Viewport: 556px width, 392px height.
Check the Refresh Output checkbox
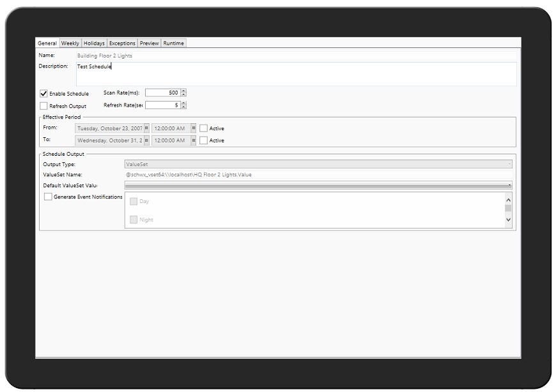pyautogui.click(x=44, y=106)
